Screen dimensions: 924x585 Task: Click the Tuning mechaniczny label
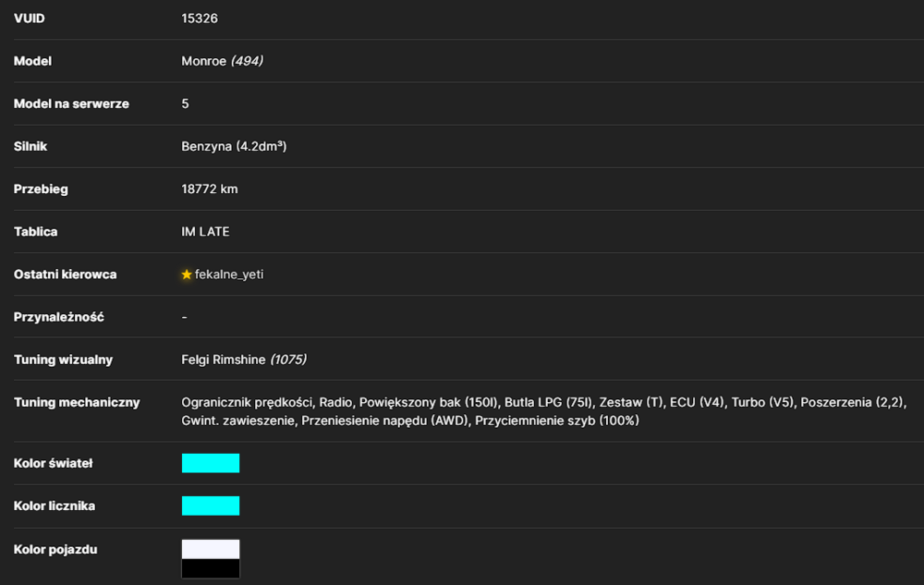pyautogui.click(x=77, y=402)
